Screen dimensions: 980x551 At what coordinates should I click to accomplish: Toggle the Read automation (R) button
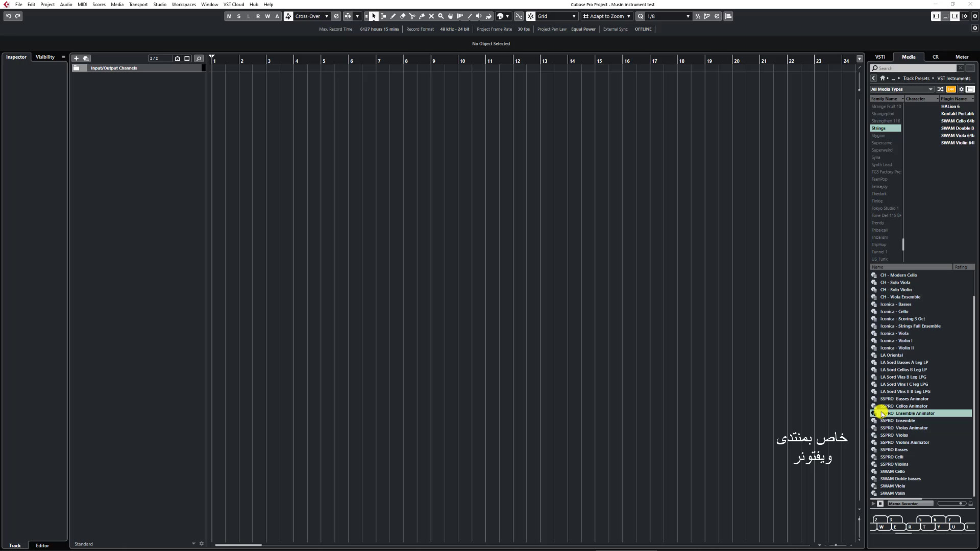coord(258,16)
